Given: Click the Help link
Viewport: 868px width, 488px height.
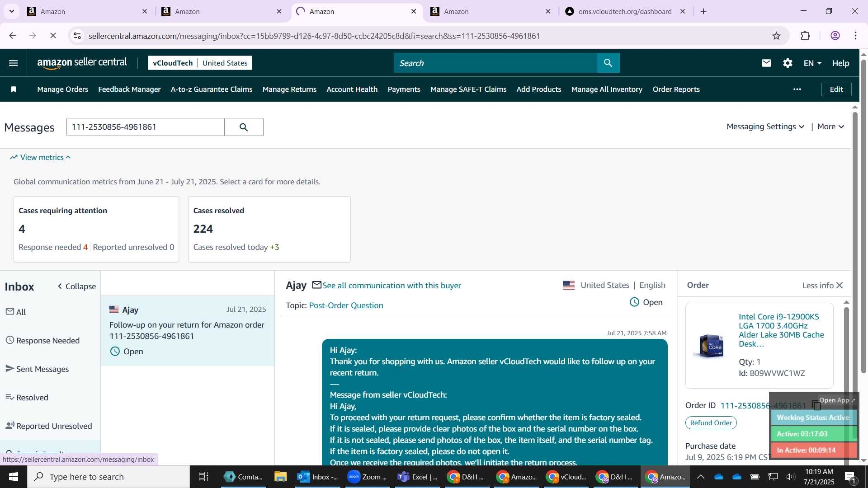Looking at the screenshot, I should [x=840, y=63].
